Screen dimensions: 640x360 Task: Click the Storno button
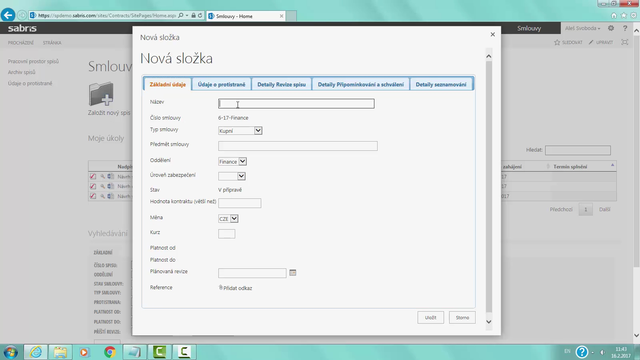[x=462, y=317]
